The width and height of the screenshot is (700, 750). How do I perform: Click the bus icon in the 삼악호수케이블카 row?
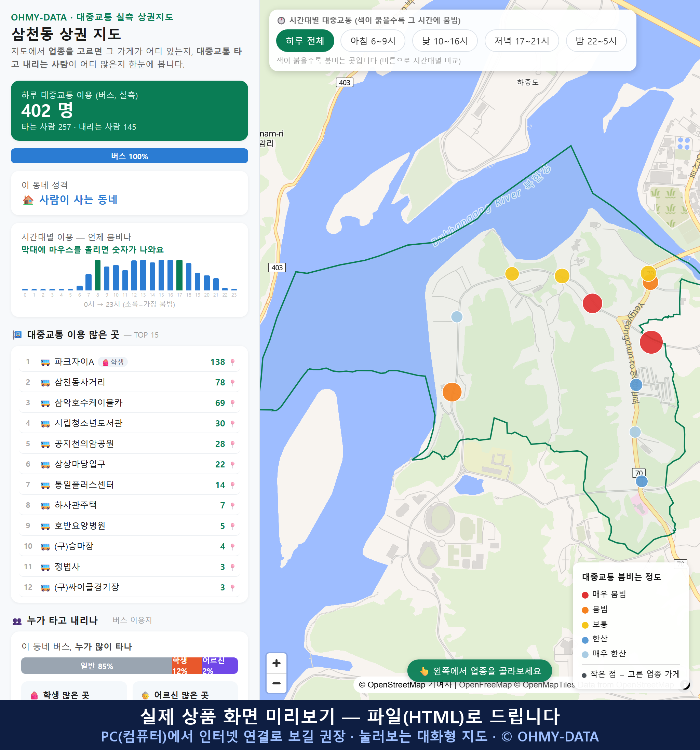point(45,403)
